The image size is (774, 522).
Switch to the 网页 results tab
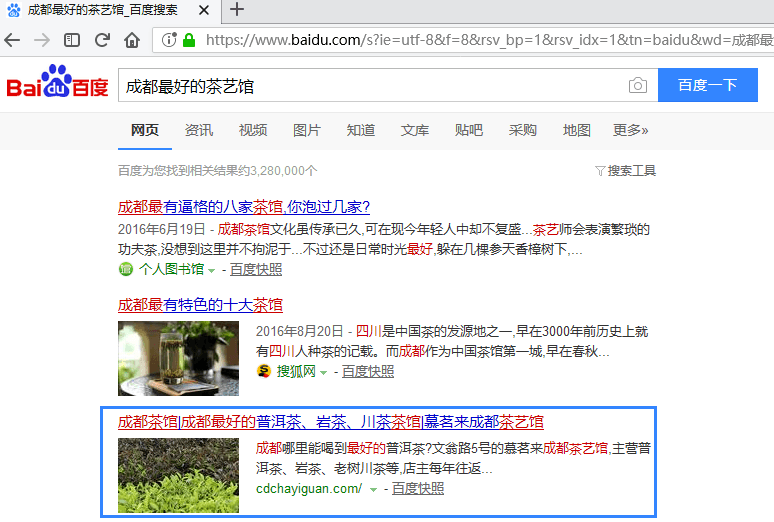click(x=145, y=130)
